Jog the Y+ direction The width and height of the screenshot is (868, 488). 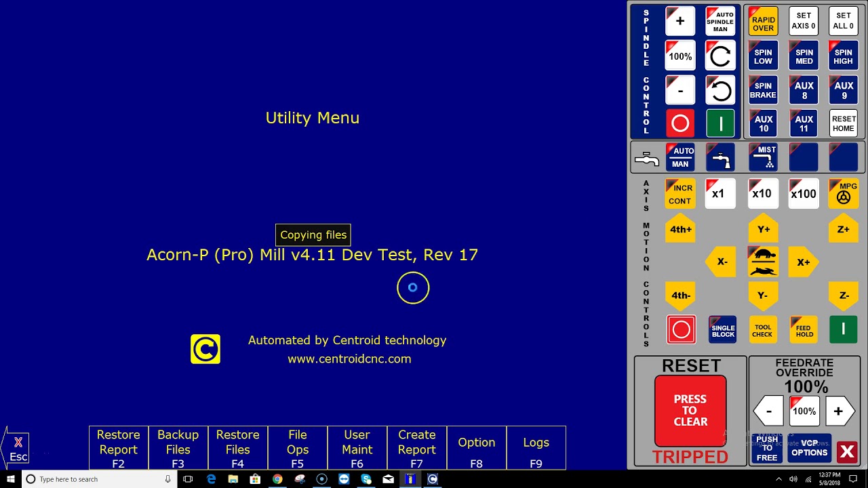[x=763, y=228]
